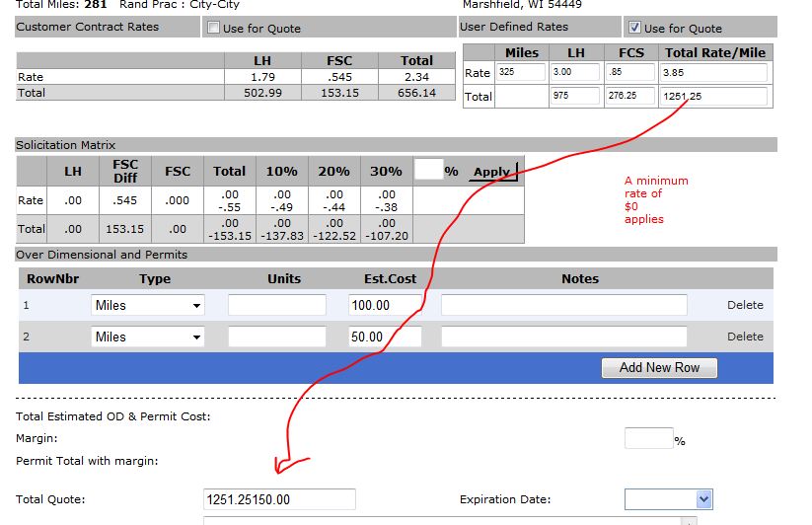Viewport: 812px width, 525px height.
Task: Delete row 2 of the permits table
Action: pos(745,337)
